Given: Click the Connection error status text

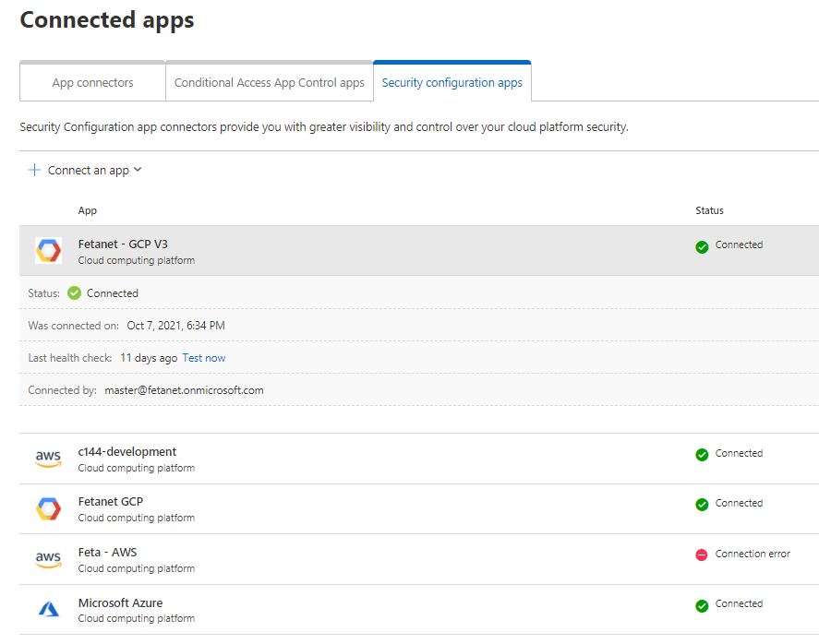Looking at the screenshot, I should tap(753, 554).
